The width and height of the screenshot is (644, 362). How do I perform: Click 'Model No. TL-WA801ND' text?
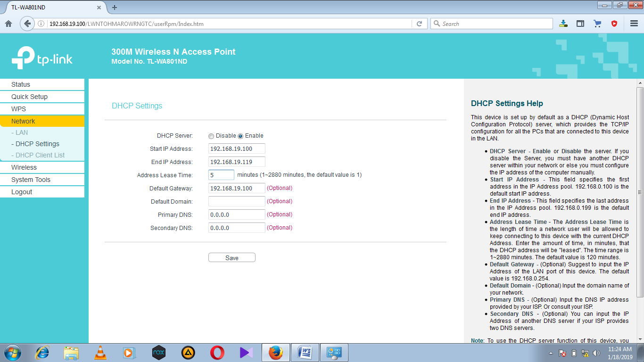click(149, 61)
